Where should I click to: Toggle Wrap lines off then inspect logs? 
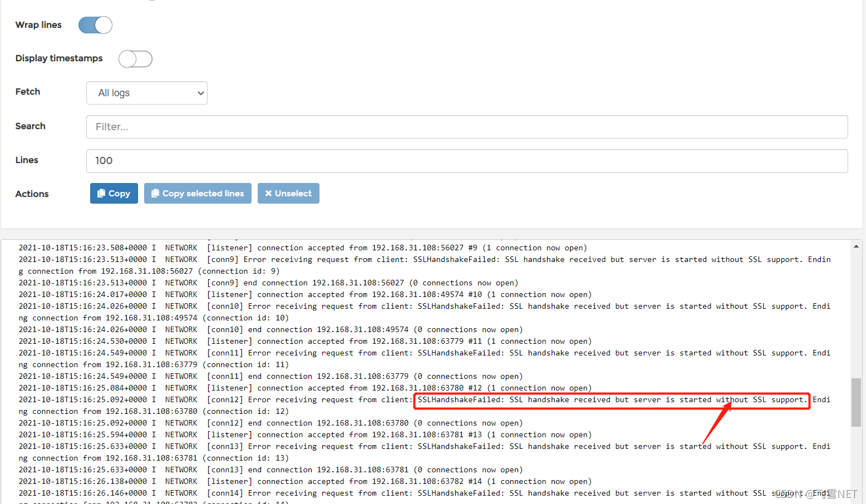coord(95,25)
